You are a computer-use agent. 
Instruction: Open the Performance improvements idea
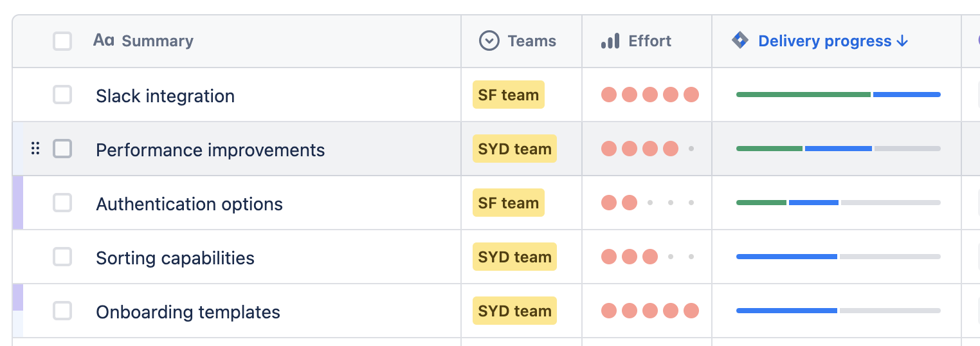(210, 150)
